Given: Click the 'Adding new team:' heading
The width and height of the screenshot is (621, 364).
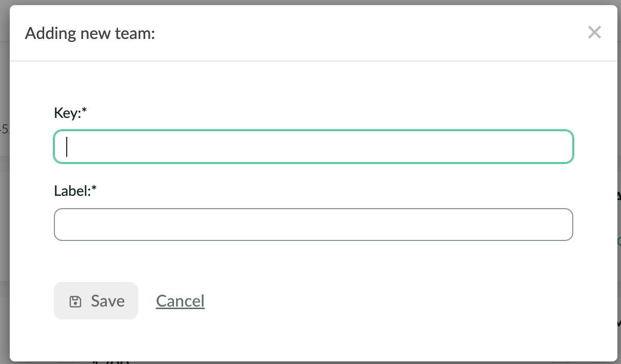Looking at the screenshot, I should pyautogui.click(x=90, y=34).
